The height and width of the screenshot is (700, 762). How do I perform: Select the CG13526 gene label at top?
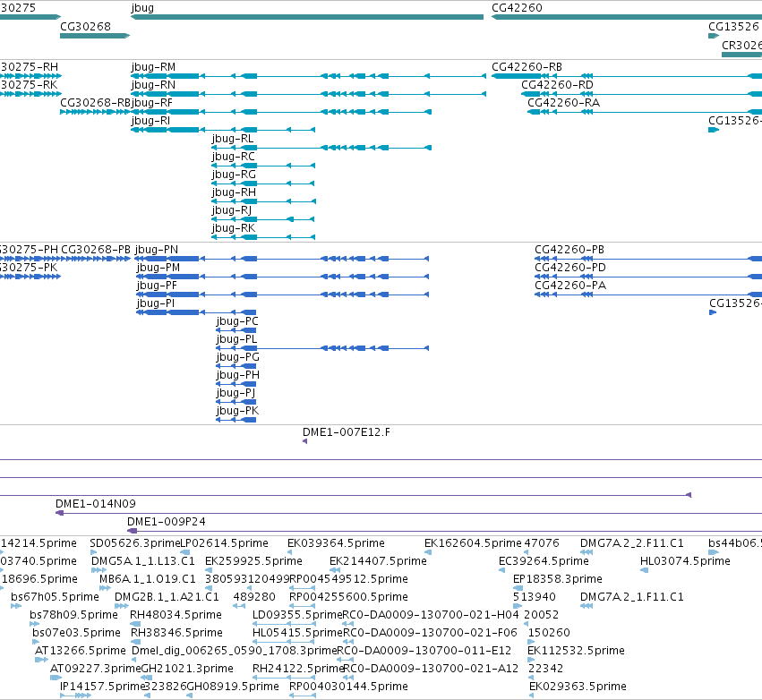coord(733,27)
